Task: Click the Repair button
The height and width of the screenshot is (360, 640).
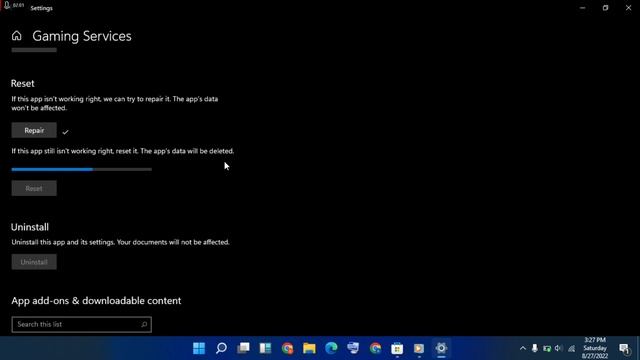Action: (x=34, y=130)
